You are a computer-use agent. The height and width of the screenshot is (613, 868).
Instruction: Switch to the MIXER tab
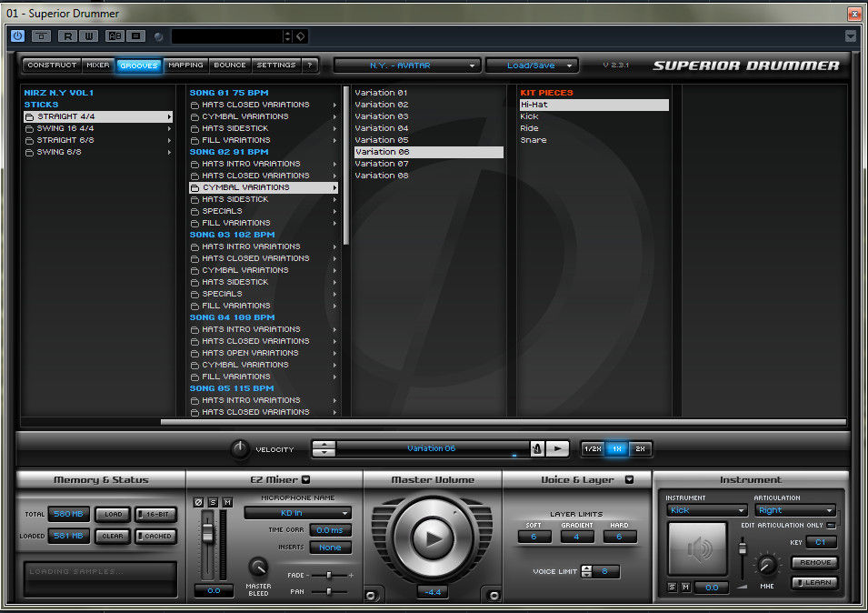coord(98,65)
